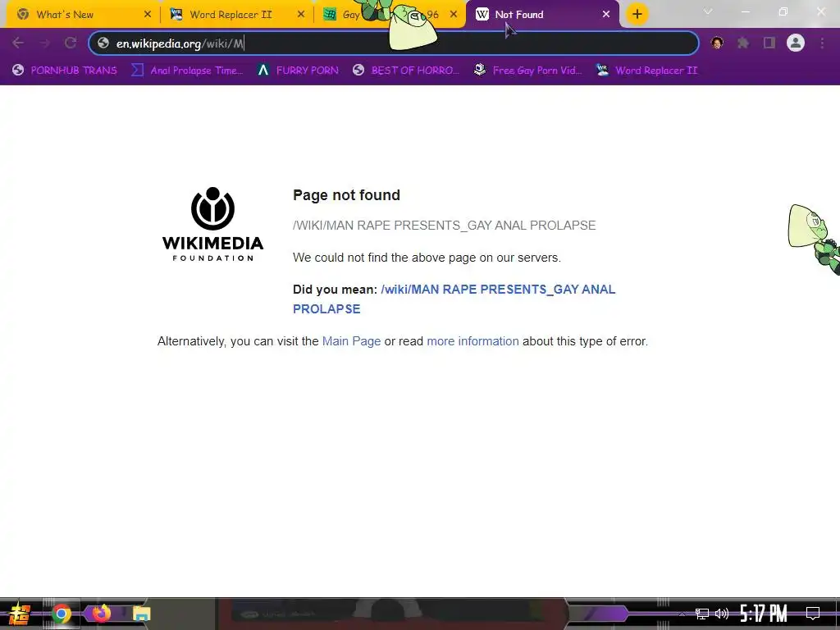This screenshot has width=840, height=630.
Task: Close the Not Found tab
Action: point(606,15)
